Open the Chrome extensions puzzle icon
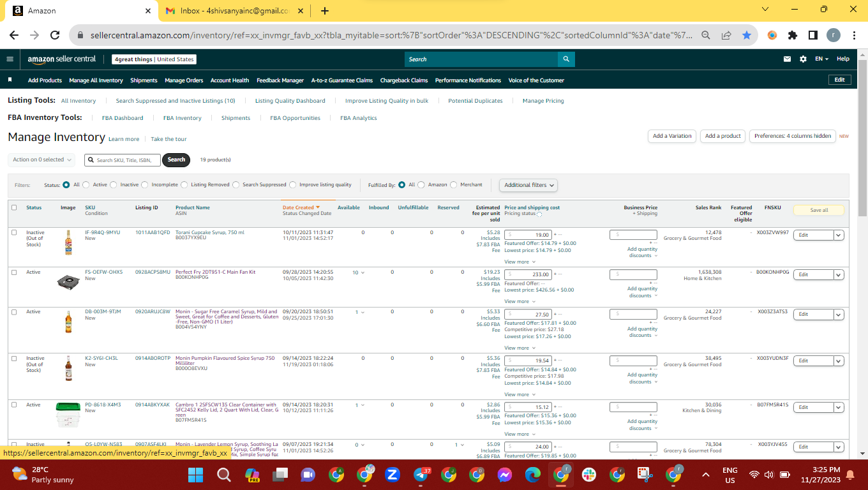This screenshot has height=490, width=868. click(793, 36)
